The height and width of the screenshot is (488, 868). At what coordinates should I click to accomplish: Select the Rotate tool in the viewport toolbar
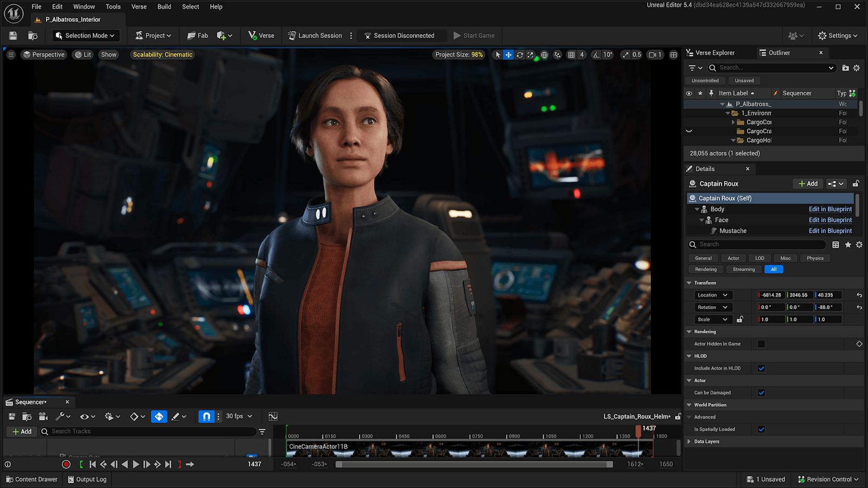tap(520, 54)
